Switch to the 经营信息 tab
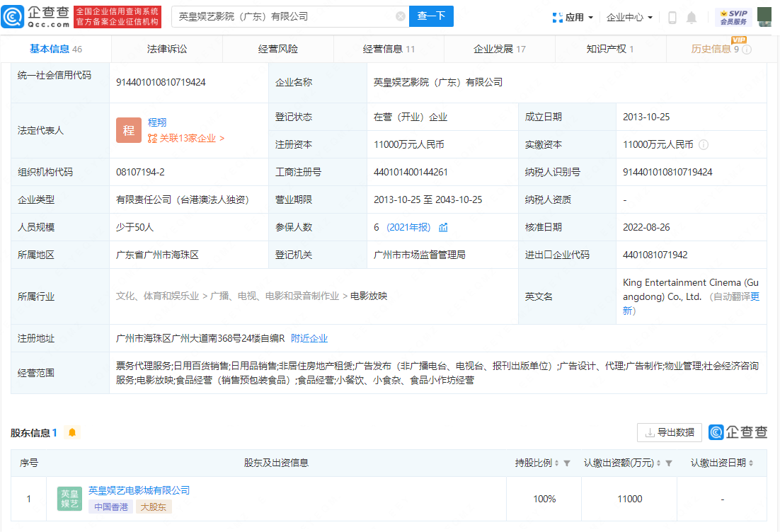 tap(389, 50)
